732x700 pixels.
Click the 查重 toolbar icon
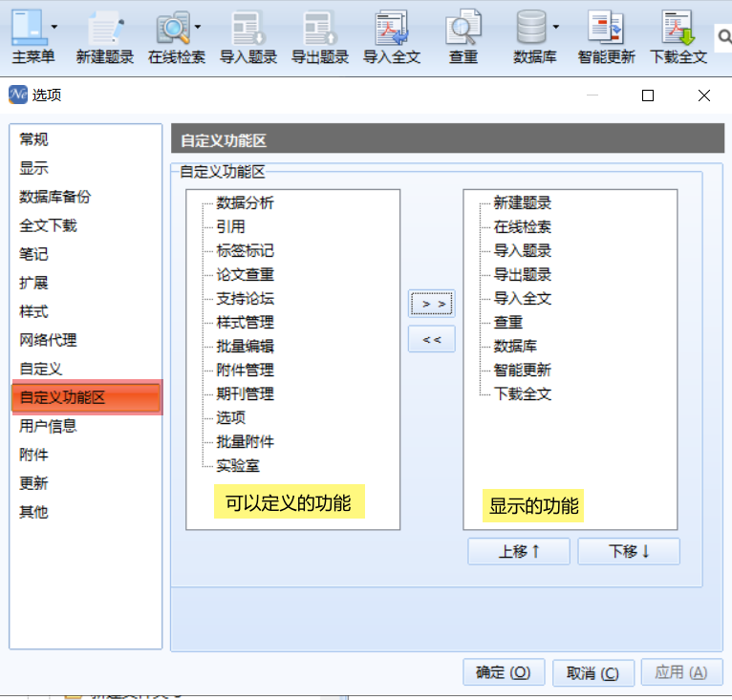click(x=463, y=27)
